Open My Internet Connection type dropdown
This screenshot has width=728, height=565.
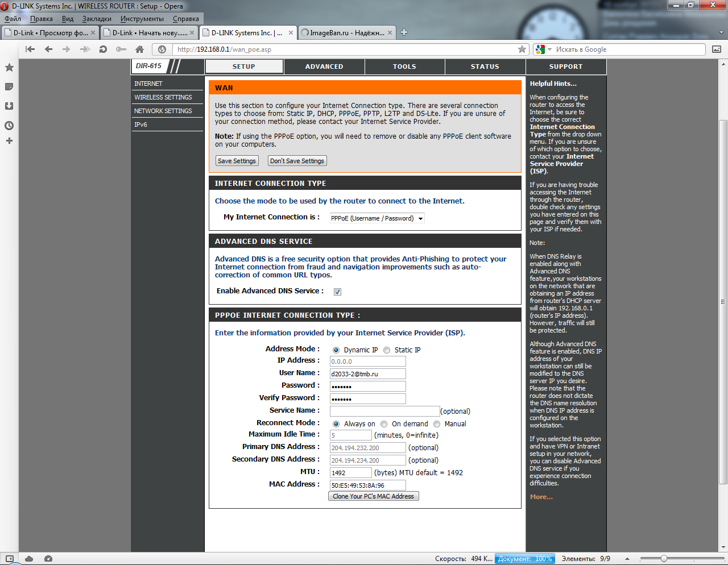coord(377,218)
